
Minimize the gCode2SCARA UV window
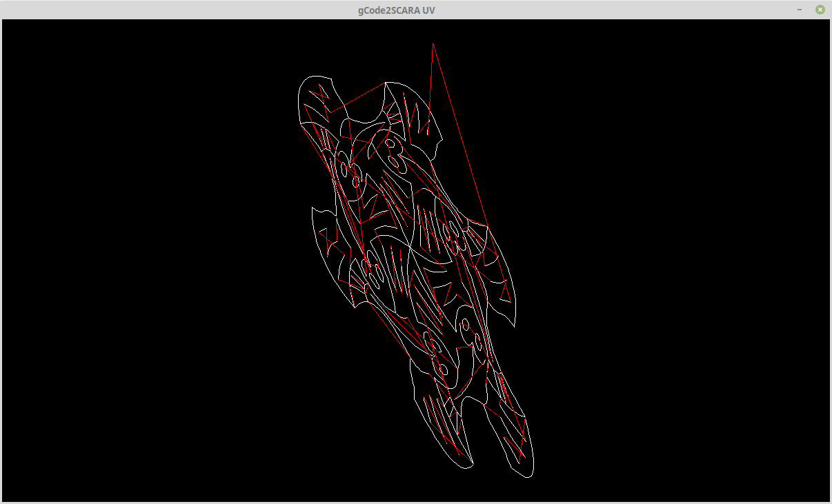tap(800, 10)
